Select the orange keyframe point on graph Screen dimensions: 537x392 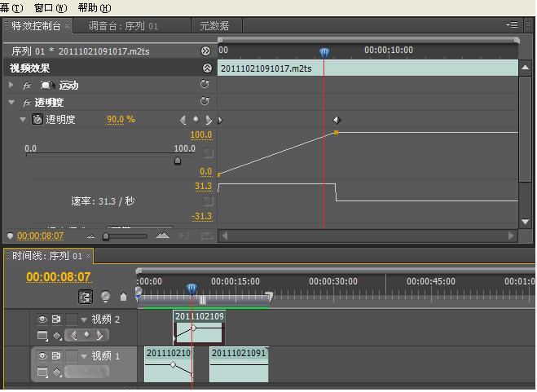pos(336,133)
